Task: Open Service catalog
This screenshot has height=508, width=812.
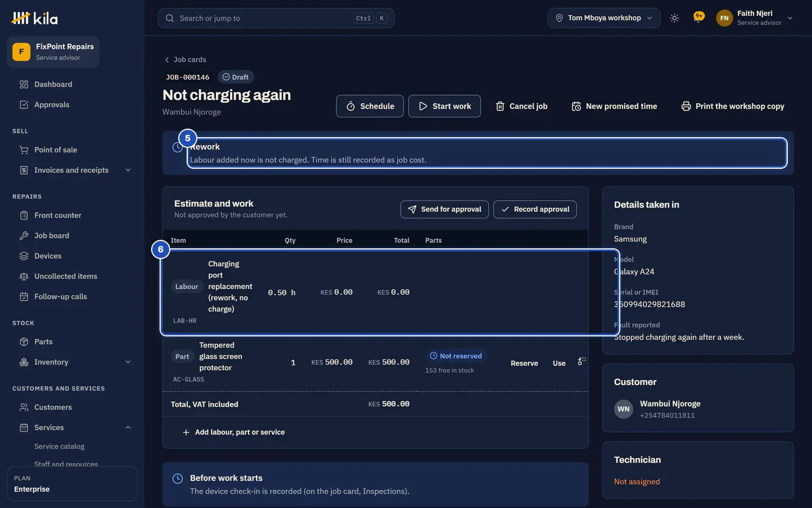Action: (59, 446)
